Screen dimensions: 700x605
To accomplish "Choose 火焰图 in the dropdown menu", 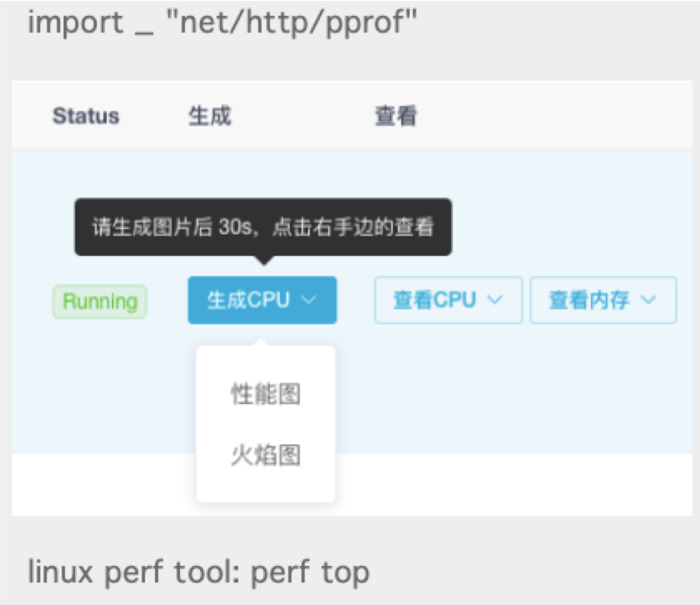I will (265, 455).
